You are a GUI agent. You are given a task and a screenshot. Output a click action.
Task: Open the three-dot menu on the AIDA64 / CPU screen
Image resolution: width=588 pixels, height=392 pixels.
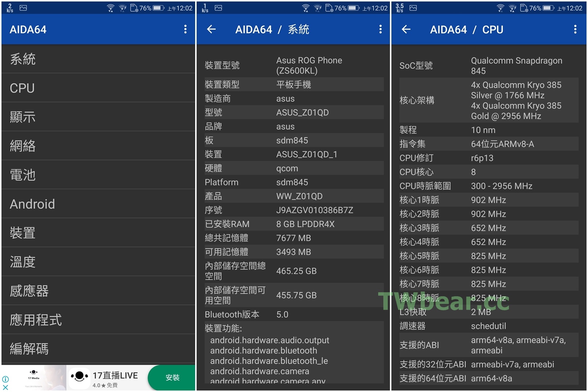coord(575,29)
